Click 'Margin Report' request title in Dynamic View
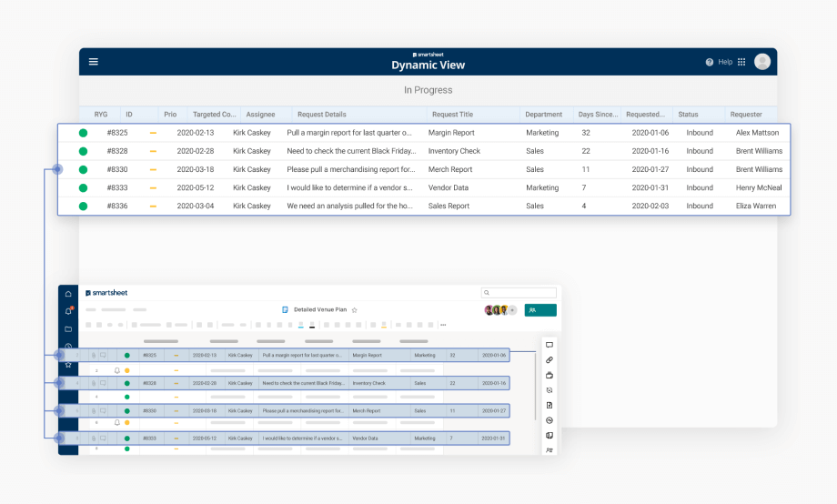The image size is (837, 504). point(451,133)
